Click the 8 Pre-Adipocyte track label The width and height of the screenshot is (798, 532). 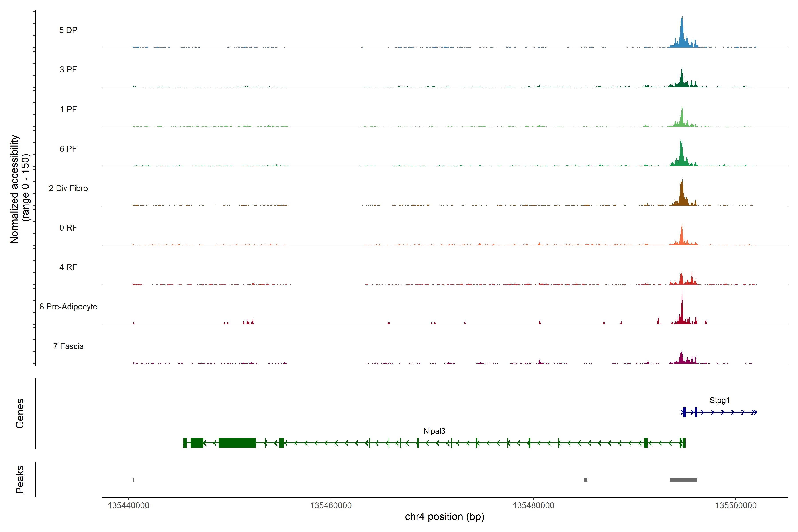tap(68, 307)
